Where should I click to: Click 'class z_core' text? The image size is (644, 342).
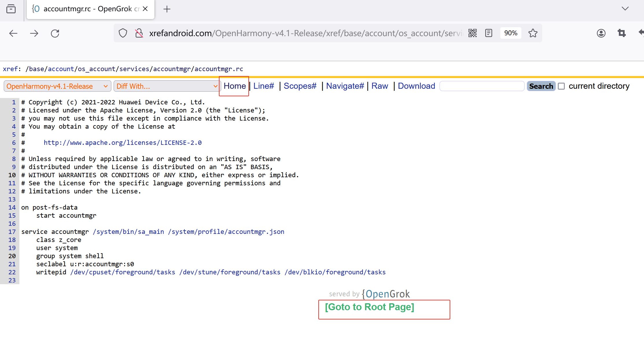[59, 240]
